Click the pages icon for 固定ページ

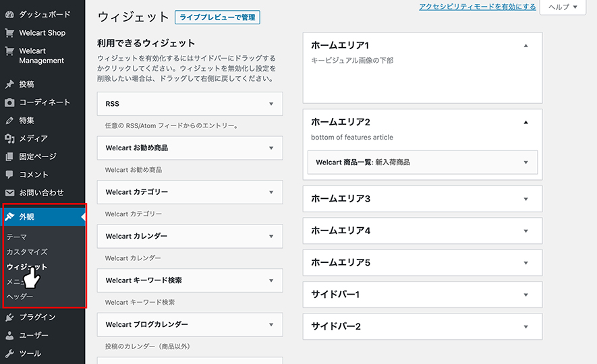click(9, 156)
